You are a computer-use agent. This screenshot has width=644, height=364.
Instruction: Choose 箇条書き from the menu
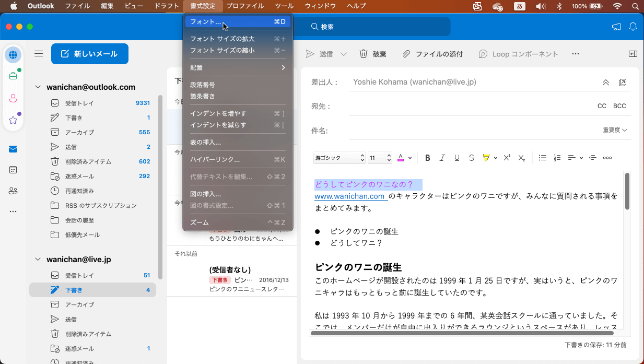pyautogui.click(x=238, y=96)
